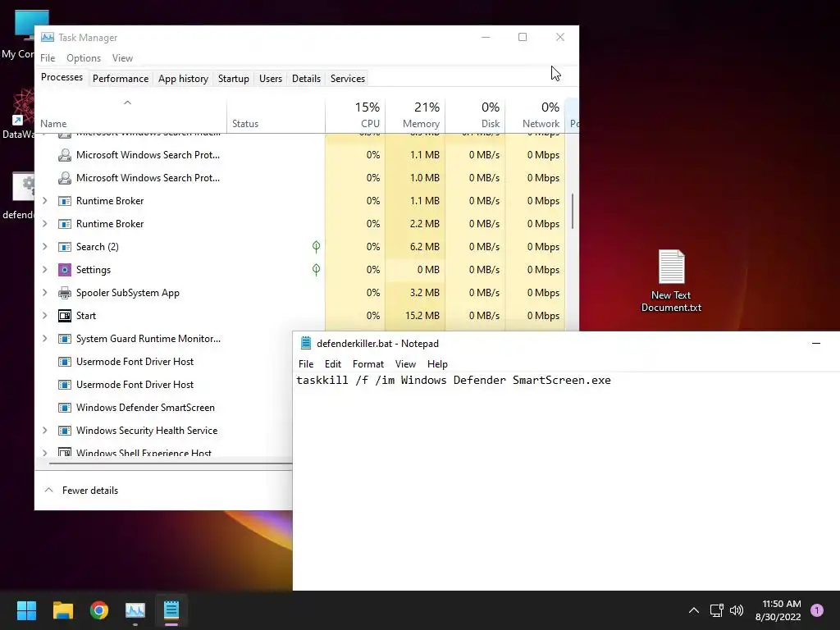Image resolution: width=840 pixels, height=630 pixels.
Task: Launch Google Chrome from the taskbar
Action: coord(99,609)
